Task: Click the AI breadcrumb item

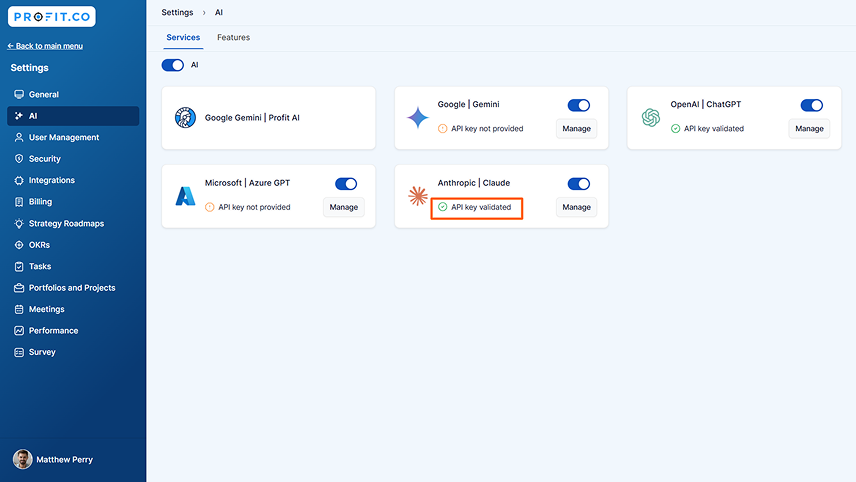Action: pos(219,13)
